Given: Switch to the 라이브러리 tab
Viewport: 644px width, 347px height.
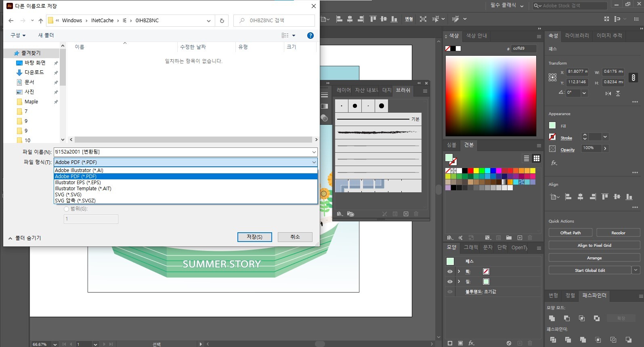Looking at the screenshot, I should pyautogui.click(x=577, y=36).
